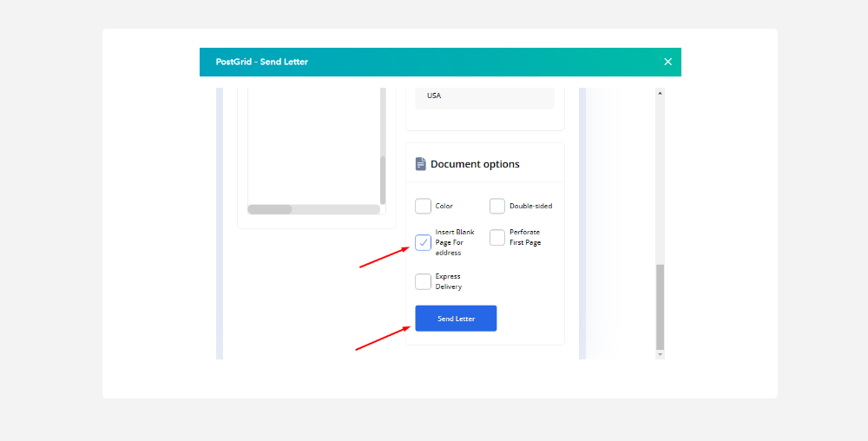Select the USA country field
This screenshot has width=868, height=441.
click(x=484, y=96)
